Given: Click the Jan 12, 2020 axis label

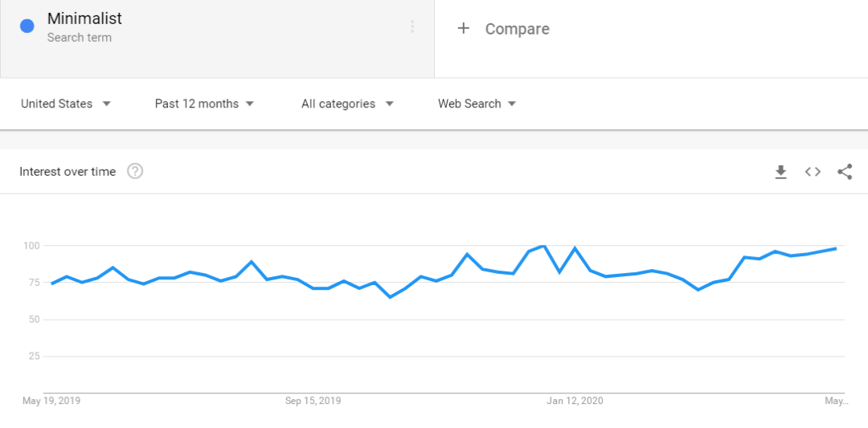Looking at the screenshot, I should coord(575,401).
